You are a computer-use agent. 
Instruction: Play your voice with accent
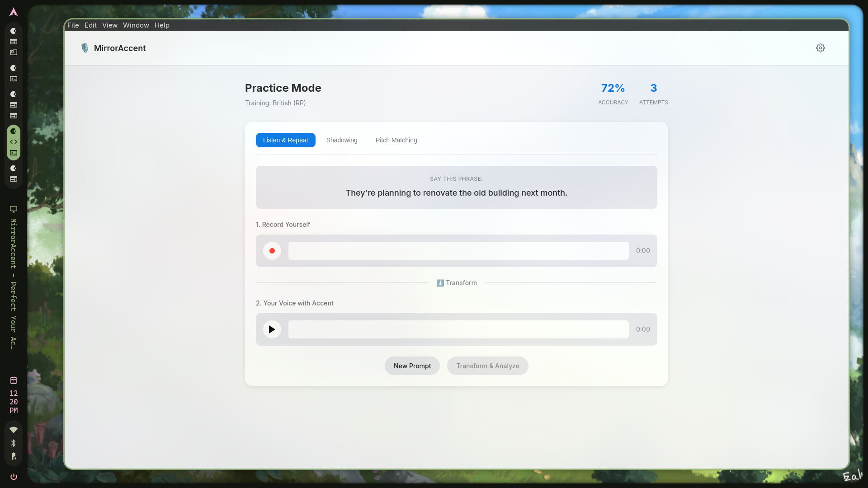coord(272,329)
